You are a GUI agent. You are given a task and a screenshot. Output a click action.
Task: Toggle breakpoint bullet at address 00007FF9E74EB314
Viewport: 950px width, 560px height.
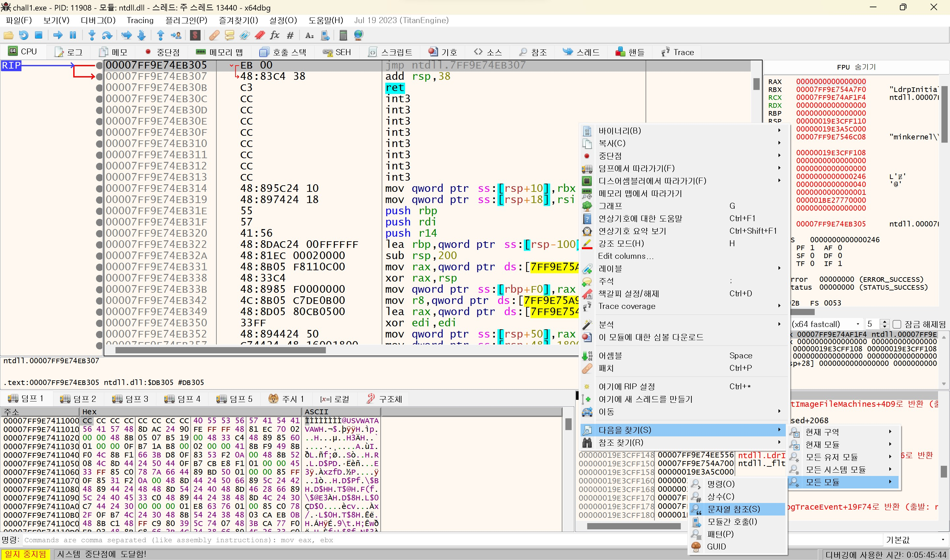click(x=99, y=188)
